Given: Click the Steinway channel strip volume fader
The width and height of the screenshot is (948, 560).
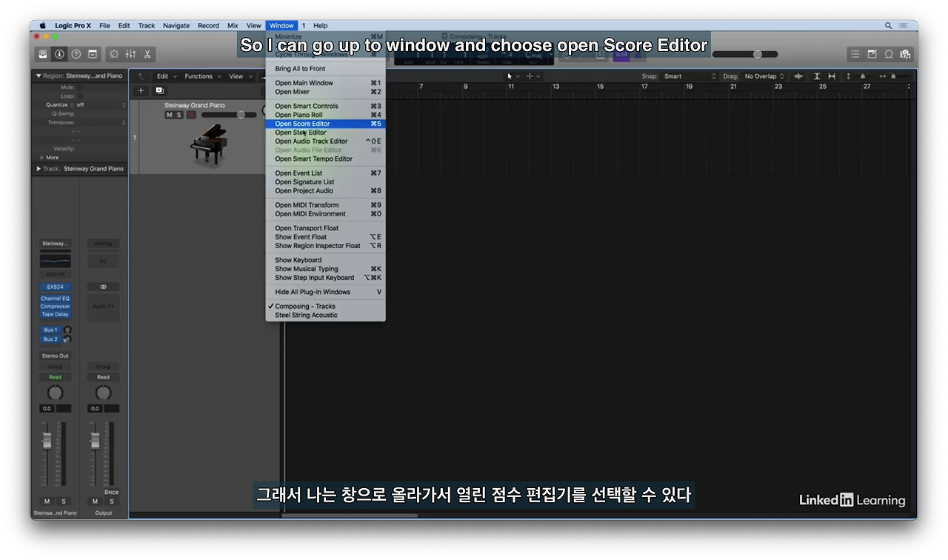Looking at the screenshot, I should click(47, 441).
